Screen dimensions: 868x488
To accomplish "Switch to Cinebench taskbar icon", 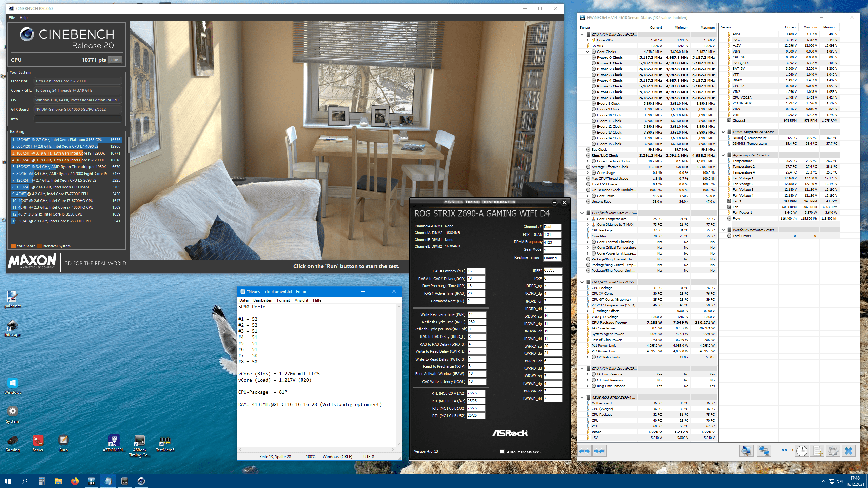I will [141, 481].
